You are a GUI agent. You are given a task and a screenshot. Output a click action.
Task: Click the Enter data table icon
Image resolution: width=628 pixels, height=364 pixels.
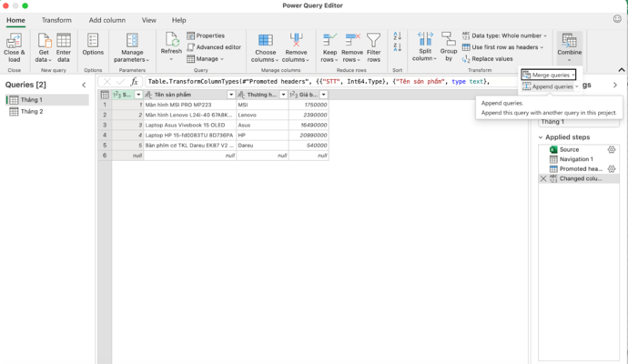click(x=64, y=40)
